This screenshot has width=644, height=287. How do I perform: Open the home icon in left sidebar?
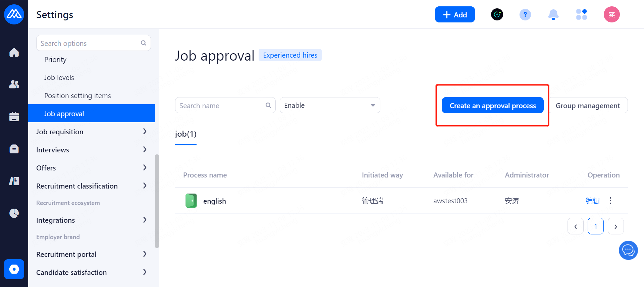coord(14,53)
